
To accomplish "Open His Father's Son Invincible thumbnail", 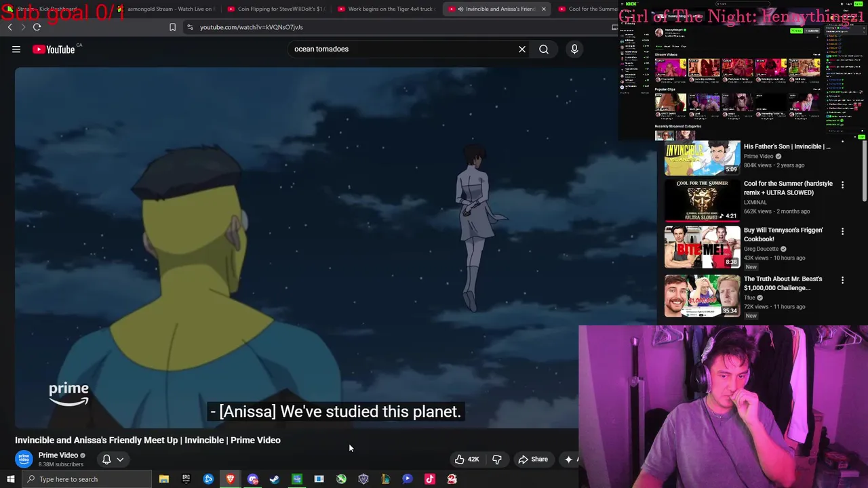I will point(702,158).
